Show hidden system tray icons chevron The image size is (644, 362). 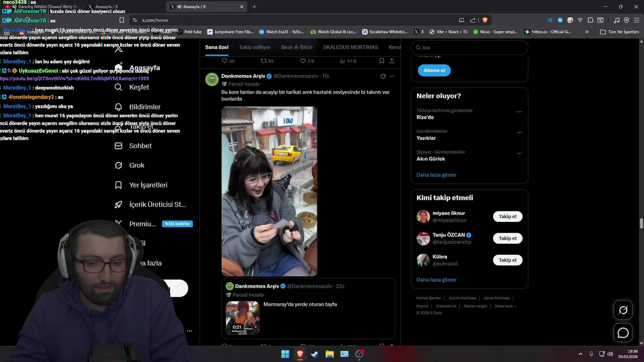pos(580,354)
